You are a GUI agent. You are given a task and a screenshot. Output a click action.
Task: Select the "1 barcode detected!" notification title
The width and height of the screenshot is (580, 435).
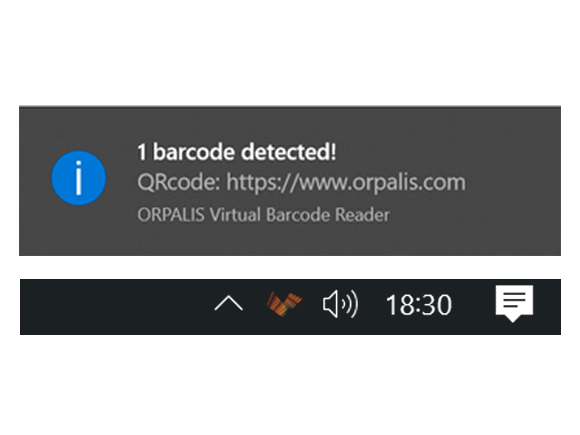point(237,152)
